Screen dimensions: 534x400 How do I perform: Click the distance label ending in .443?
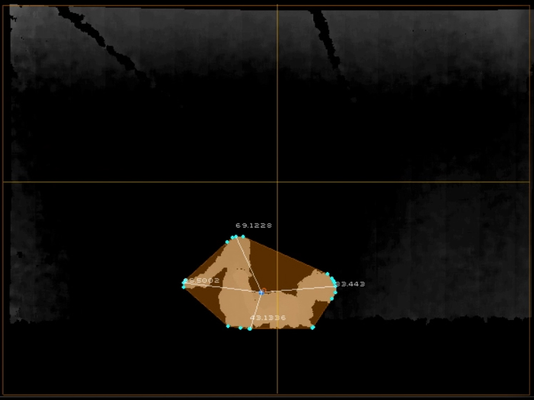[x=350, y=284]
